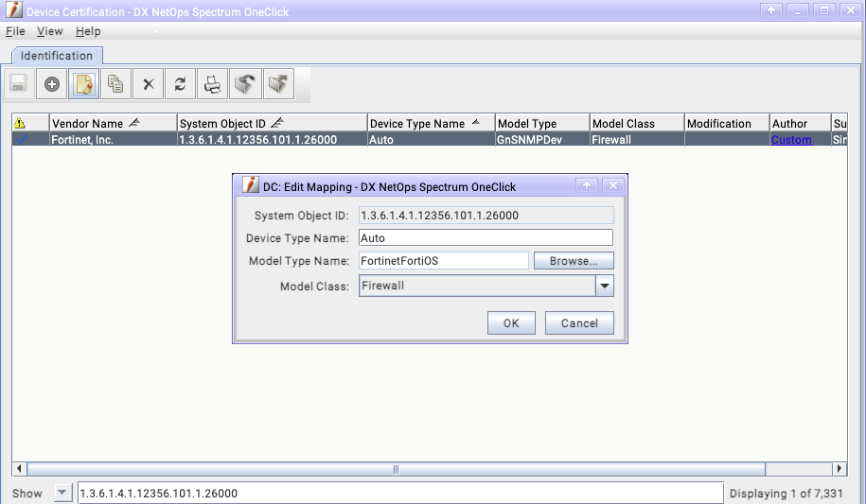Click the Cancel button
Screen dimensions: 866x504
coord(579,323)
